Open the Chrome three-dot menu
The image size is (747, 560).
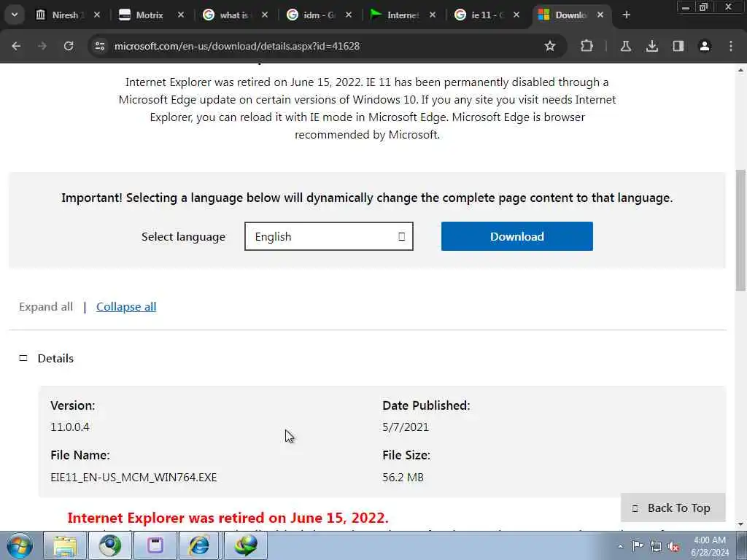click(731, 46)
